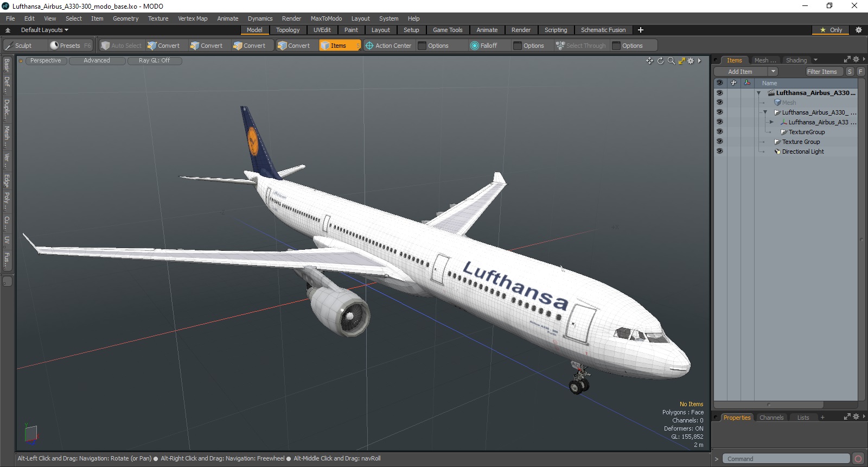The height and width of the screenshot is (467, 868).
Task: Hide the Mesh item via eye
Action: pos(719,103)
